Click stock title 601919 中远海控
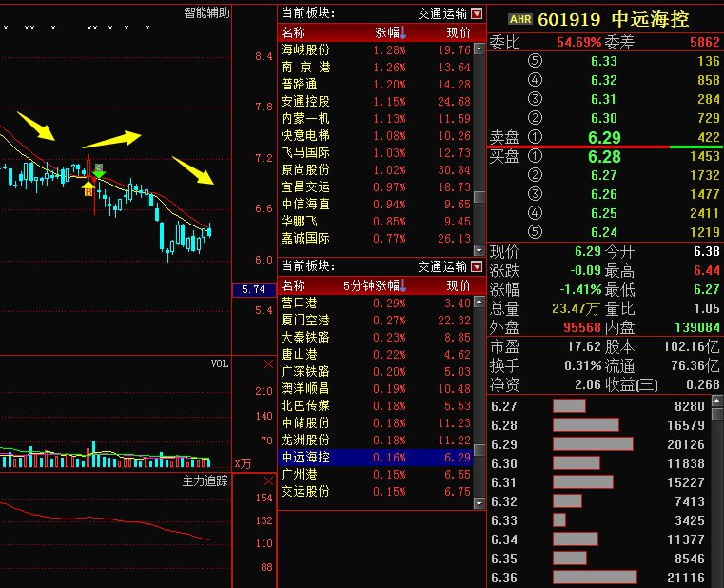The width and height of the screenshot is (724, 588). [614, 19]
